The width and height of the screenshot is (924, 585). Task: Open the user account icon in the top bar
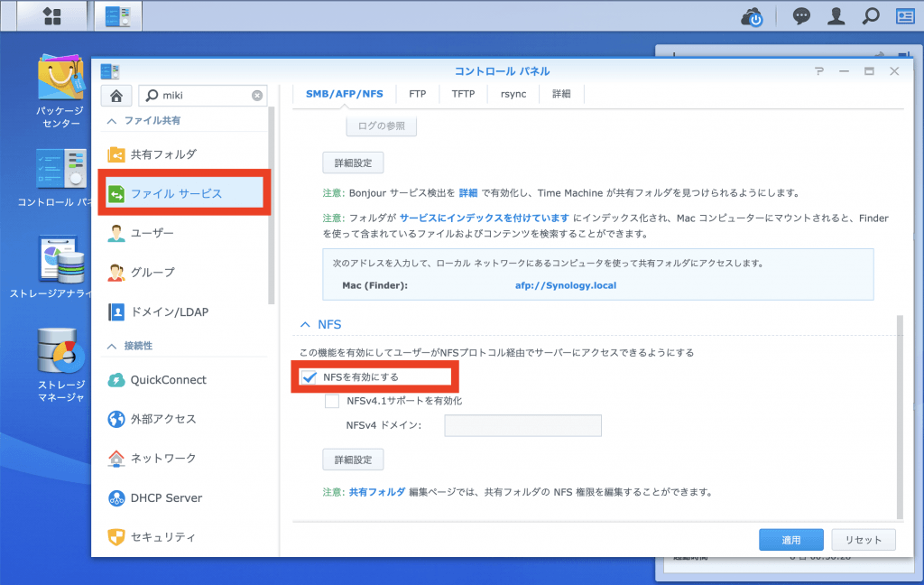point(836,15)
